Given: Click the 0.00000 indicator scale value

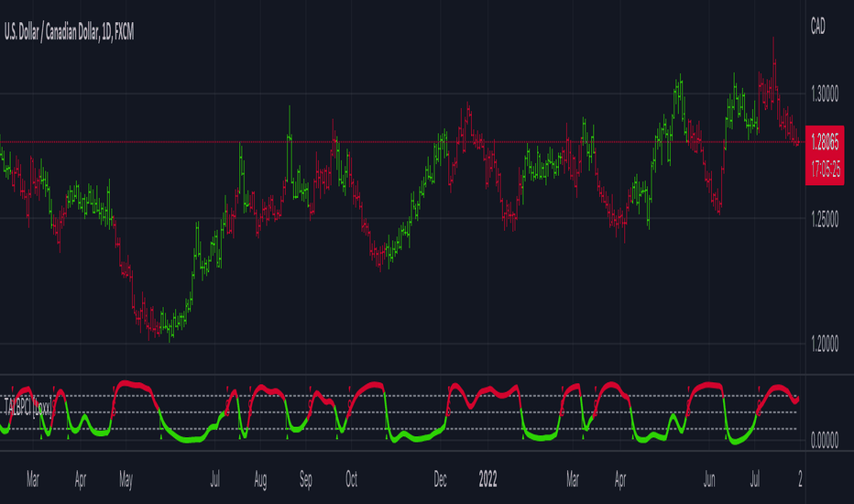Looking at the screenshot, I should point(825,440).
